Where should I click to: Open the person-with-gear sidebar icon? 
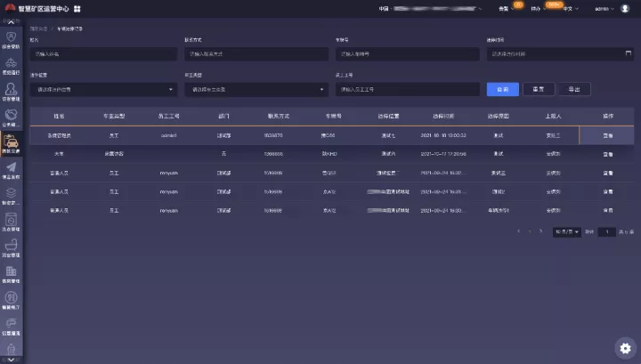tap(11, 89)
